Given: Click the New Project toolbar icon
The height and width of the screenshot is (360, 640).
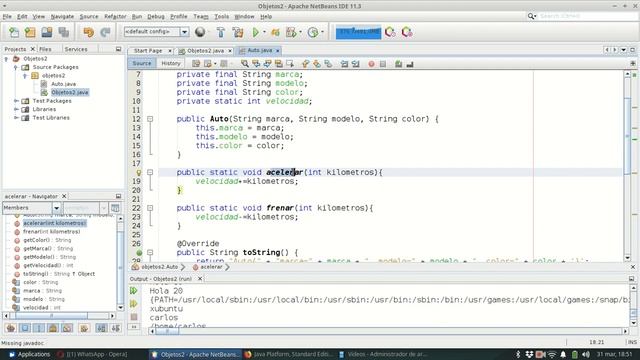Looking at the screenshot, I should pos(30,32).
